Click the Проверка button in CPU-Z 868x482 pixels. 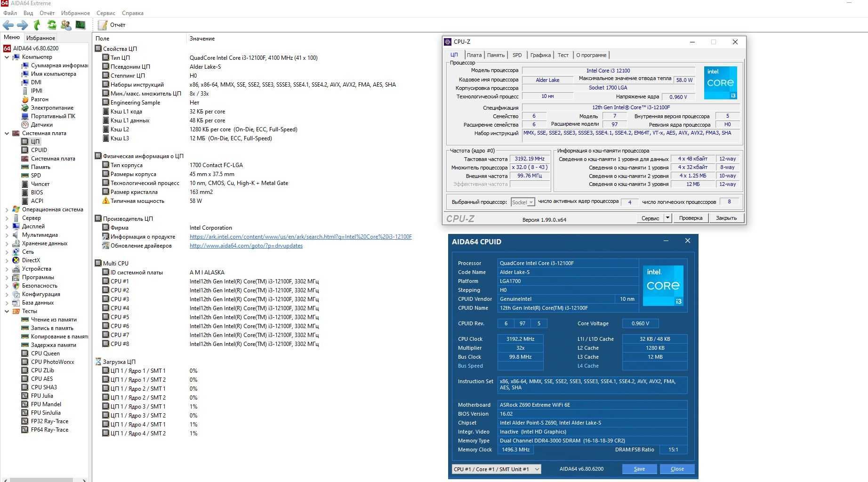click(691, 218)
